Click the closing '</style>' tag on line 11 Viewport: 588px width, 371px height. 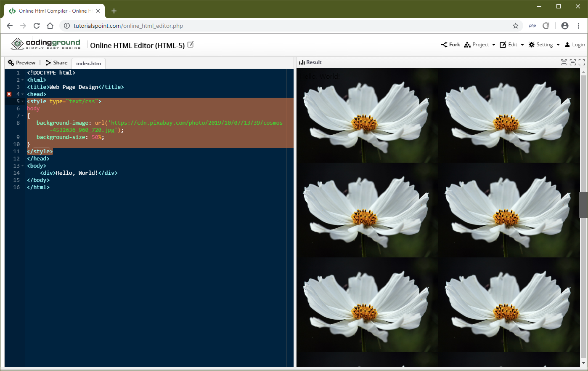tap(40, 152)
